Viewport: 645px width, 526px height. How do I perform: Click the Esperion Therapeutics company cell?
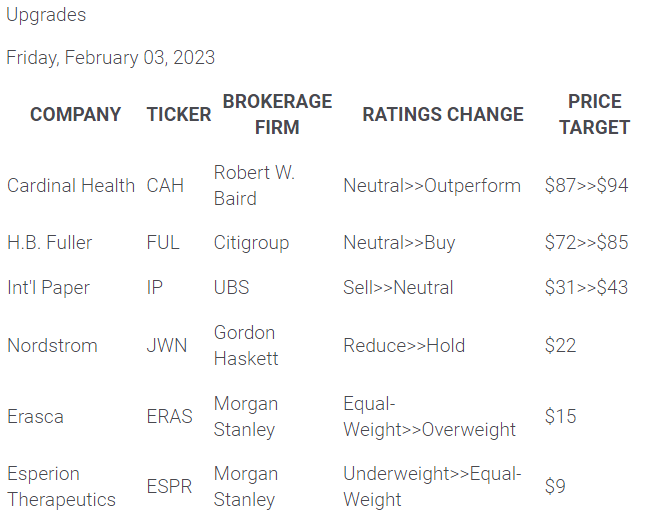[61, 486]
